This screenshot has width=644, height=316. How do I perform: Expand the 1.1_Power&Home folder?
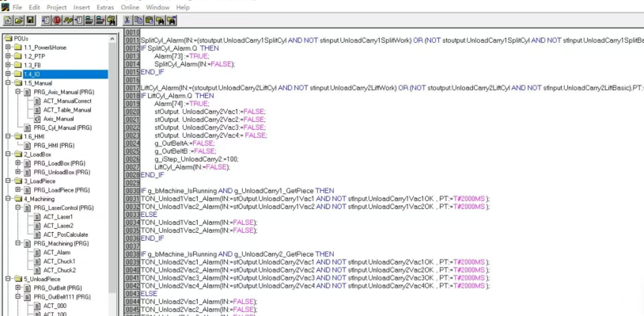[8, 48]
